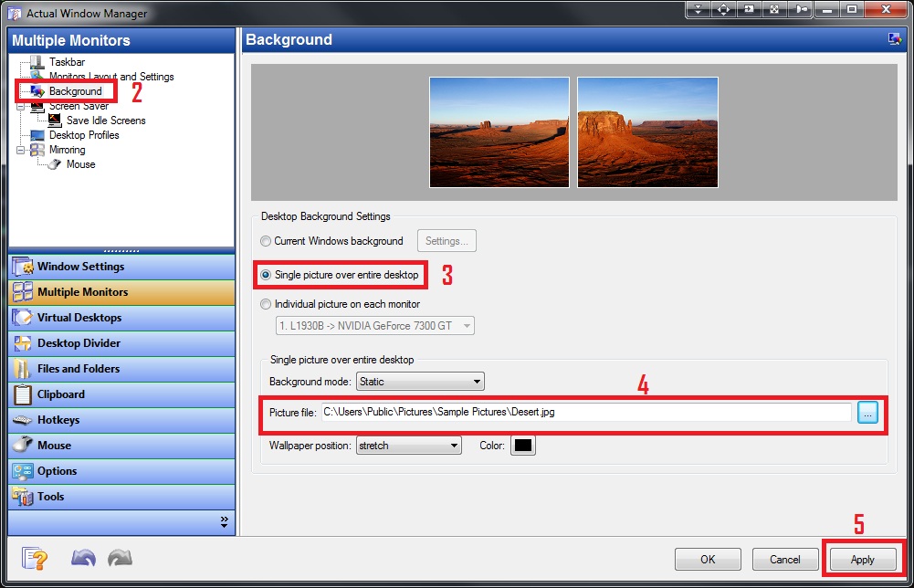
Task: Click the left monitor preview thumbnail
Action: (x=499, y=132)
